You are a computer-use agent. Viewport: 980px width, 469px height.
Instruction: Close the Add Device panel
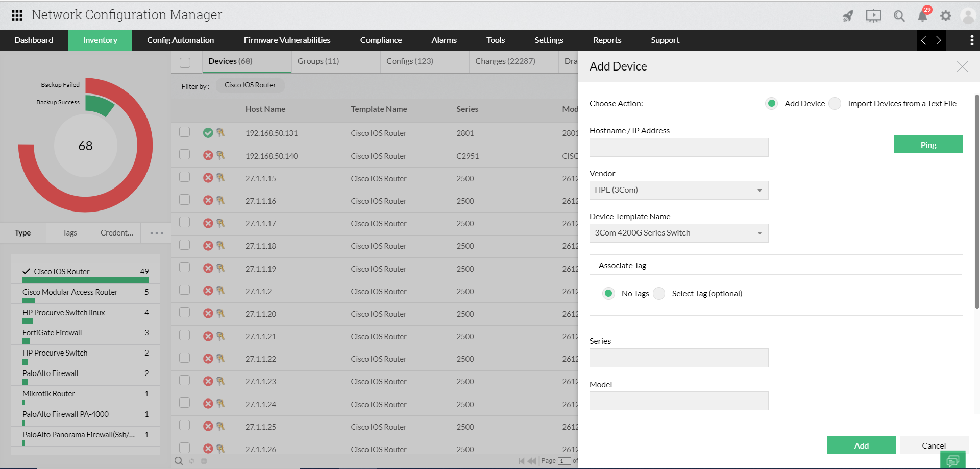[x=962, y=66]
